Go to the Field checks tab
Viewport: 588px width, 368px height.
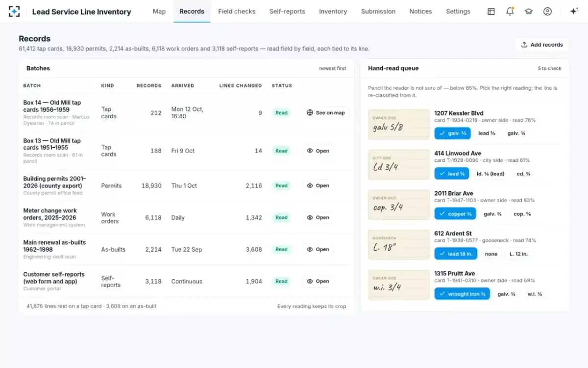237,11
